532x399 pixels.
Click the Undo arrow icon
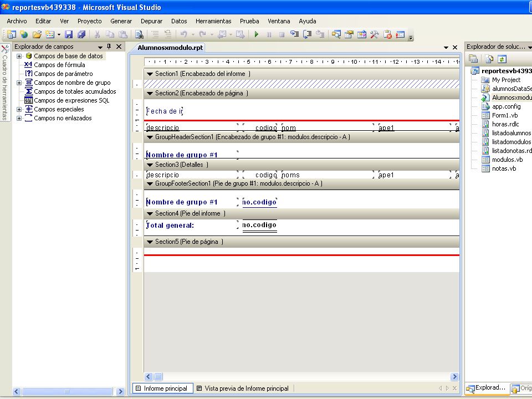coord(184,34)
